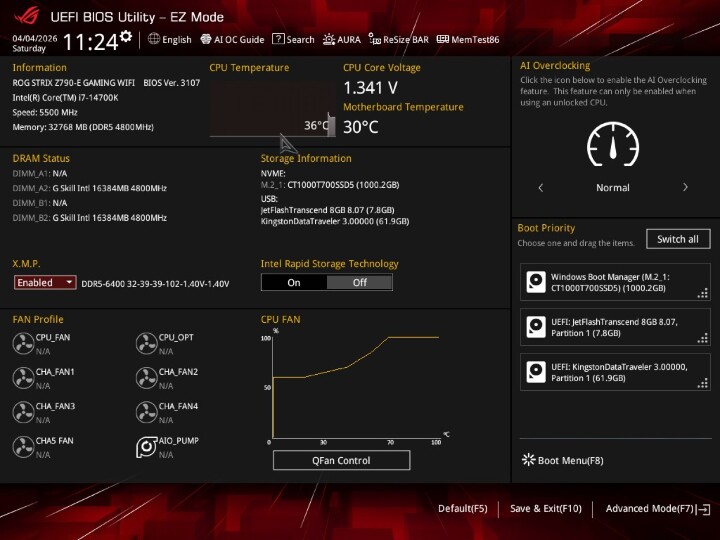
Task: Click DIMM_A2 G Skill memory entry
Action: tap(90, 188)
